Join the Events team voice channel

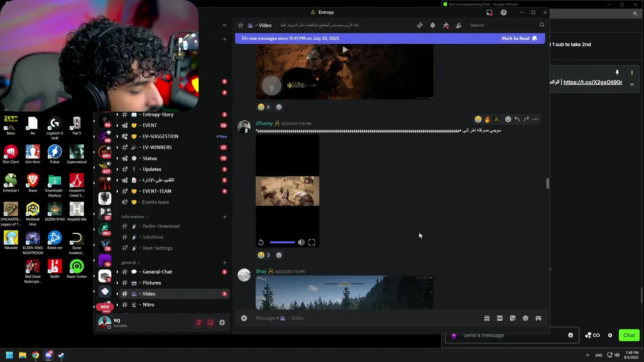pos(175,202)
